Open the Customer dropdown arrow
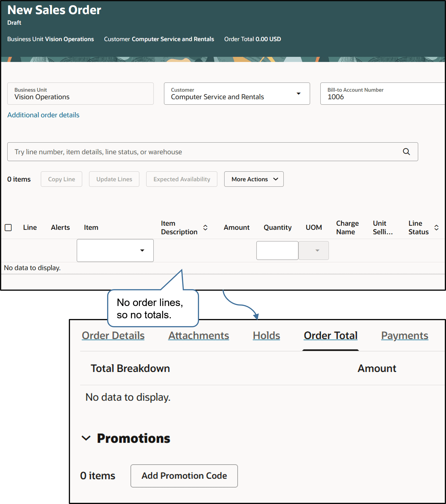 tap(298, 93)
